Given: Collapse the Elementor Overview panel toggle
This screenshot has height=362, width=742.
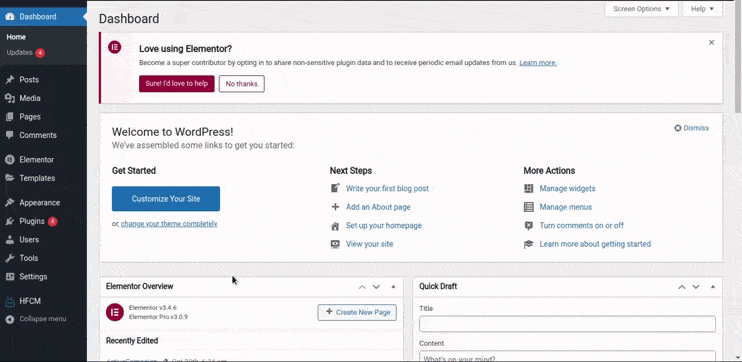Looking at the screenshot, I should pos(393,287).
